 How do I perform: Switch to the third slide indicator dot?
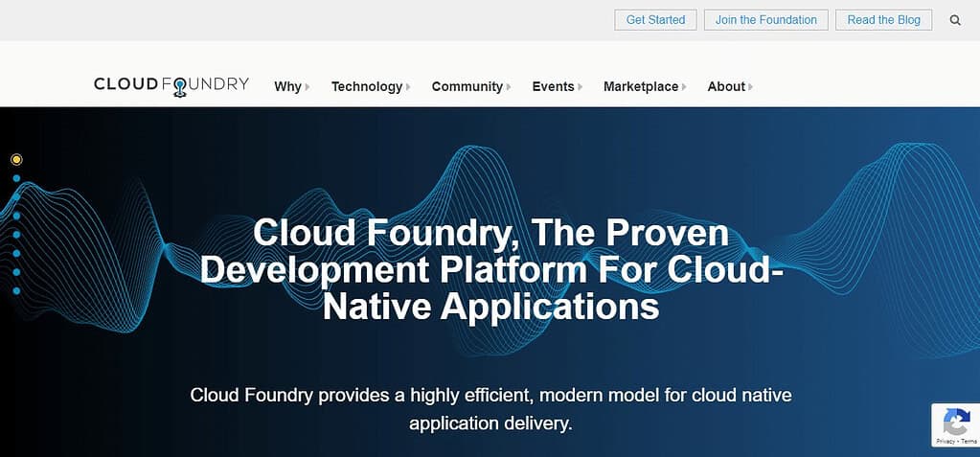tap(17, 197)
